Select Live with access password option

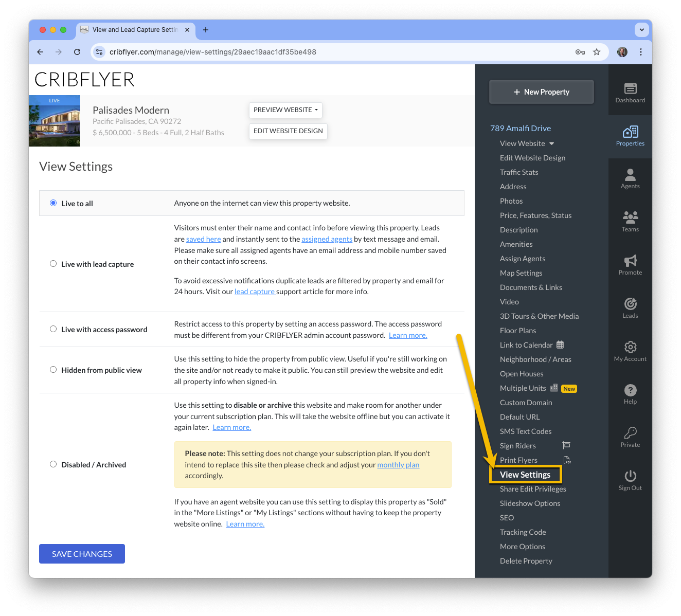(53, 329)
